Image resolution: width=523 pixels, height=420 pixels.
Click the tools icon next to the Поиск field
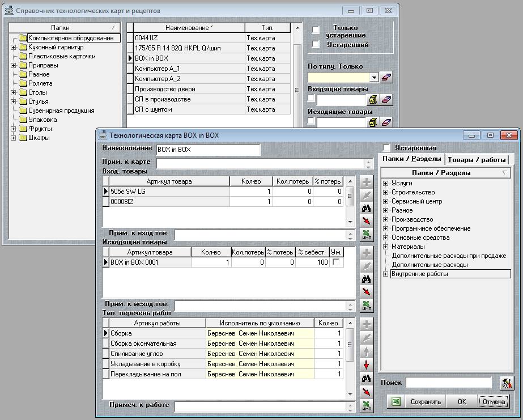507,383
